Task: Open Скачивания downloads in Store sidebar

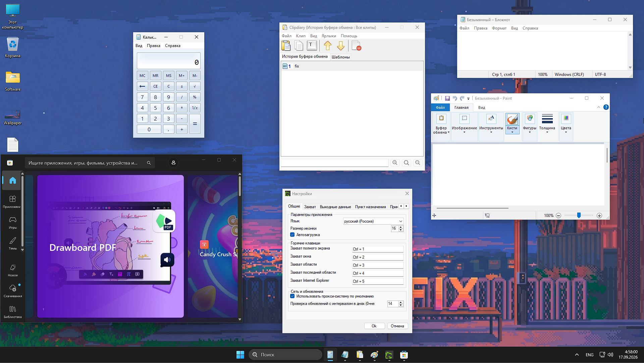Action: [x=12, y=291]
